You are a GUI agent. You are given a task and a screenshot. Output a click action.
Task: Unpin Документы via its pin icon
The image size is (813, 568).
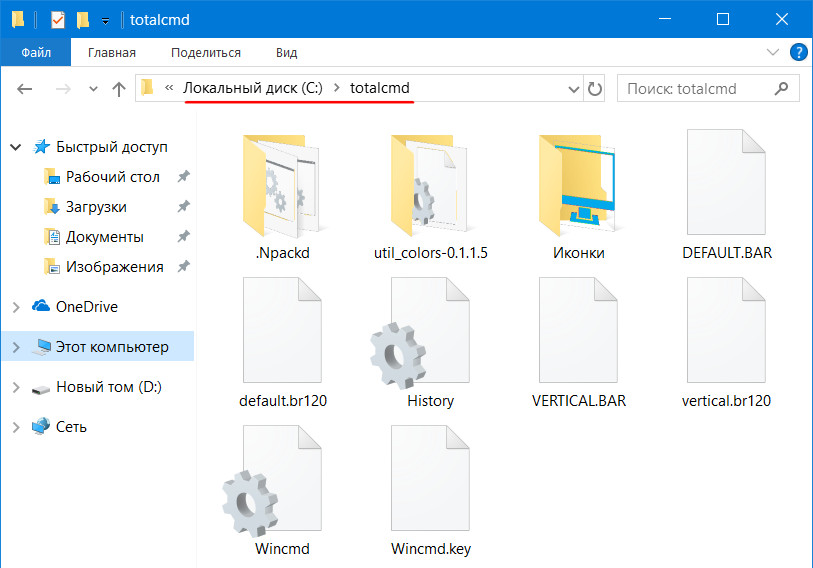pos(183,237)
